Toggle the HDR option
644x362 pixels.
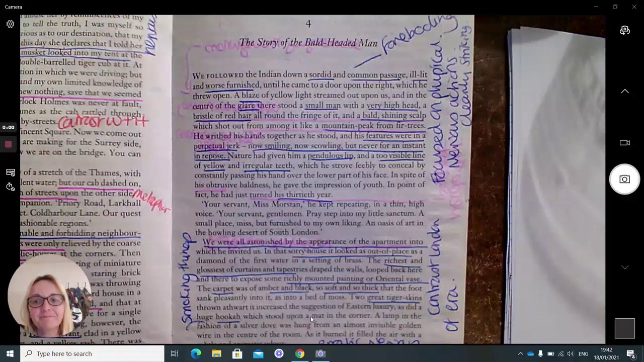click(10, 172)
